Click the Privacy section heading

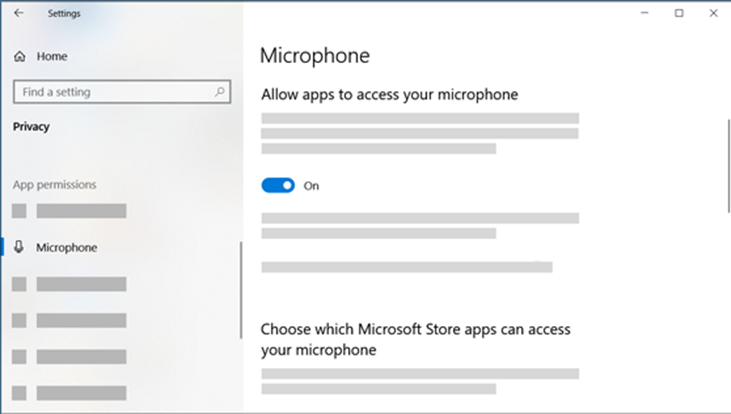pyautogui.click(x=31, y=127)
